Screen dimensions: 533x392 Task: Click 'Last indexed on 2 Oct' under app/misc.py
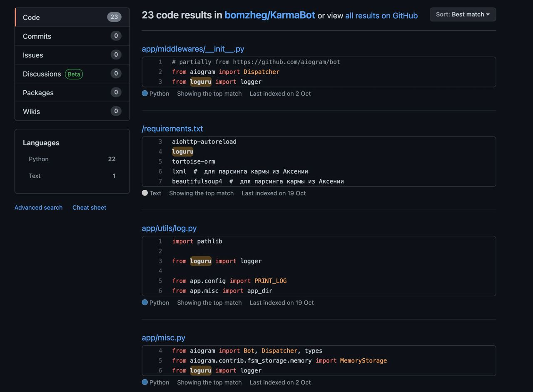tap(280, 382)
